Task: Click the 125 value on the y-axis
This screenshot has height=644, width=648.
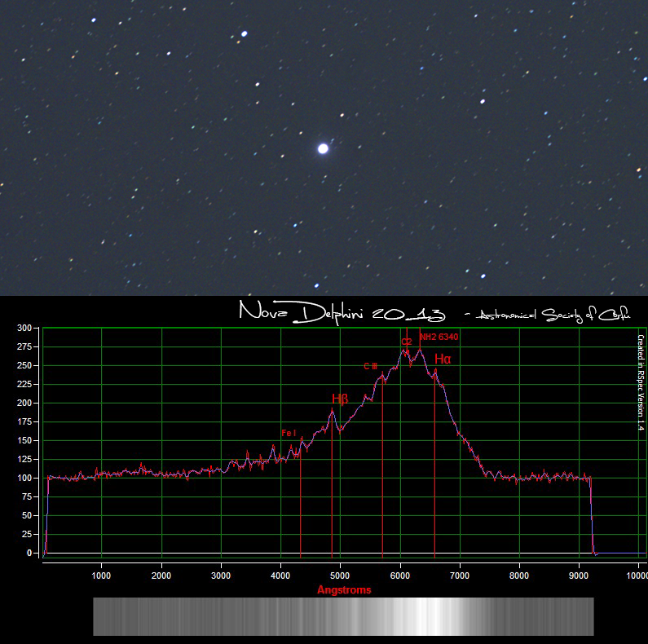Action: point(24,459)
